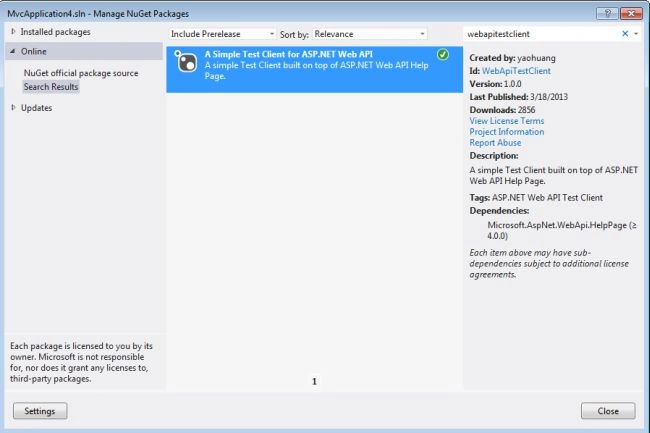650x433 pixels.
Task: Select Search Results in the tree
Action: 51,87
